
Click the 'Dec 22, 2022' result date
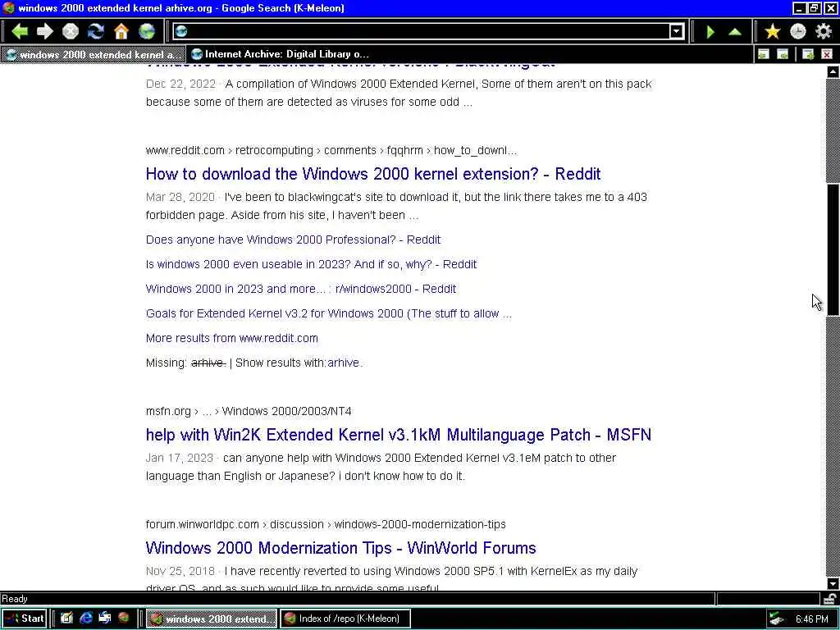[180, 84]
